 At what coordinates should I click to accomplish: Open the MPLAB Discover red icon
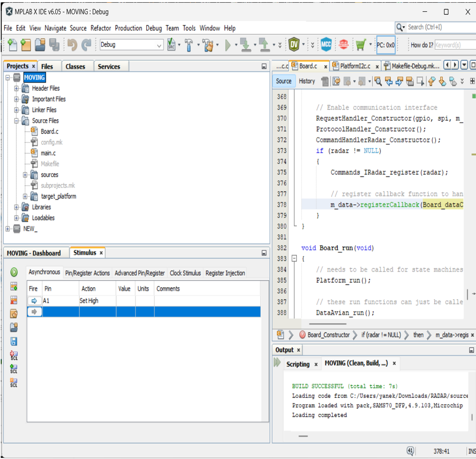click(344, 45)
